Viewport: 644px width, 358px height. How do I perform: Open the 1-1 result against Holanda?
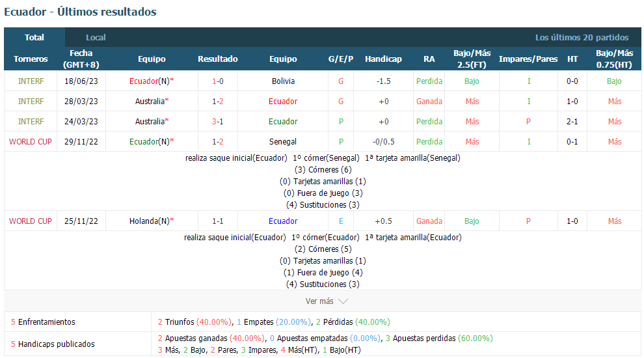coord(218,221)
